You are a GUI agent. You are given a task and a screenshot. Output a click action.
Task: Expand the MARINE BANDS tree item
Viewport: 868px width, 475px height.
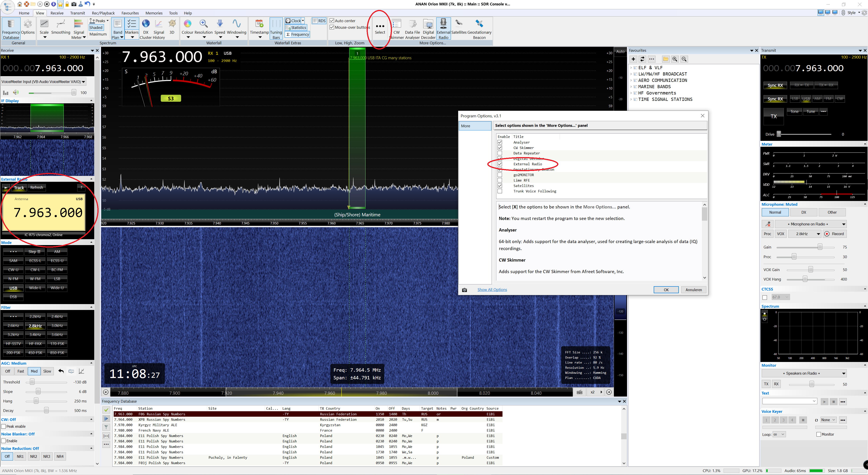pyautogui.click(x=631, y=87)
